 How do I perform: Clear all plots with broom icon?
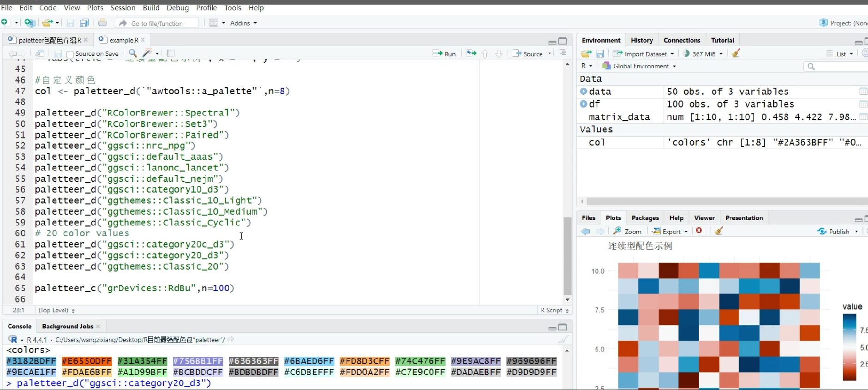click(719, 231)
